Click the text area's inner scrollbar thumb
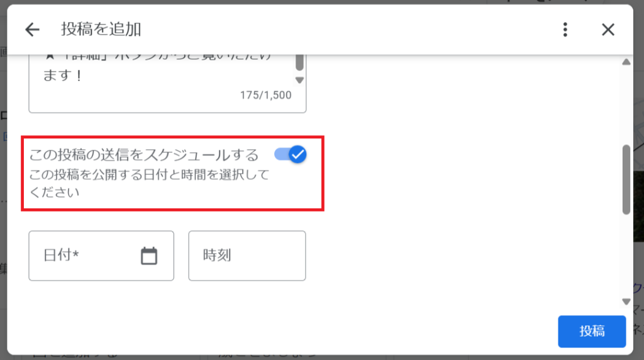 (300, 62)
